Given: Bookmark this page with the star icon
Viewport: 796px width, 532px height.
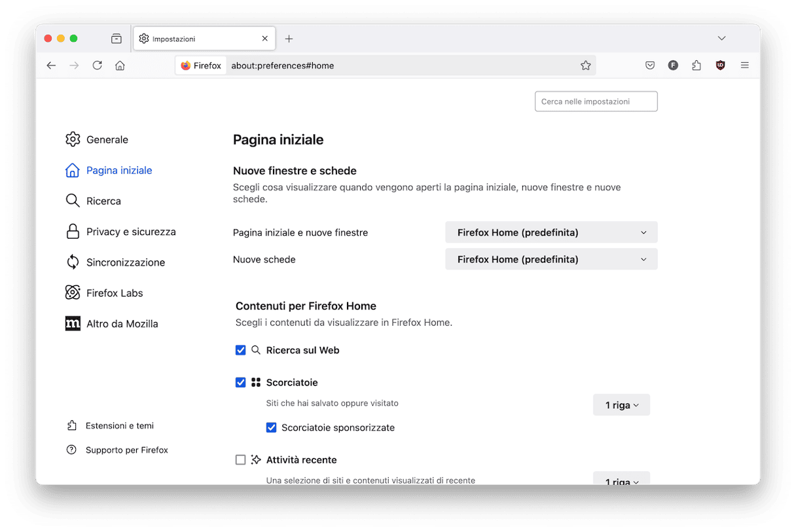Looking at the screenshot, I should [586, 65].
